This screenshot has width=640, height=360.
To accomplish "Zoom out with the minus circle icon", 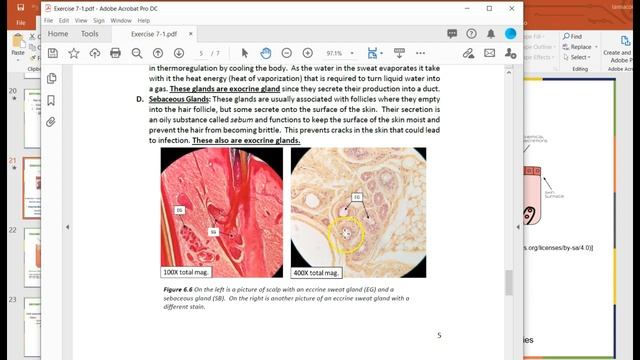I will (287, 53).
